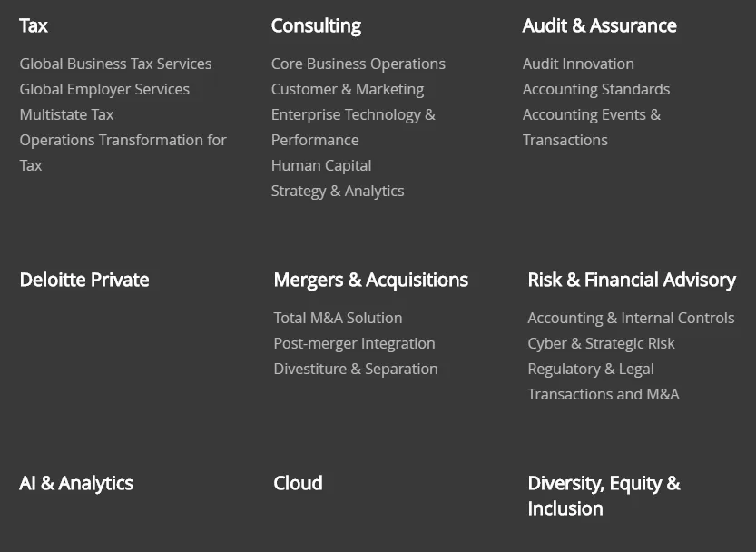
Task: Open Core Business Operations
Action: [358, 64]
